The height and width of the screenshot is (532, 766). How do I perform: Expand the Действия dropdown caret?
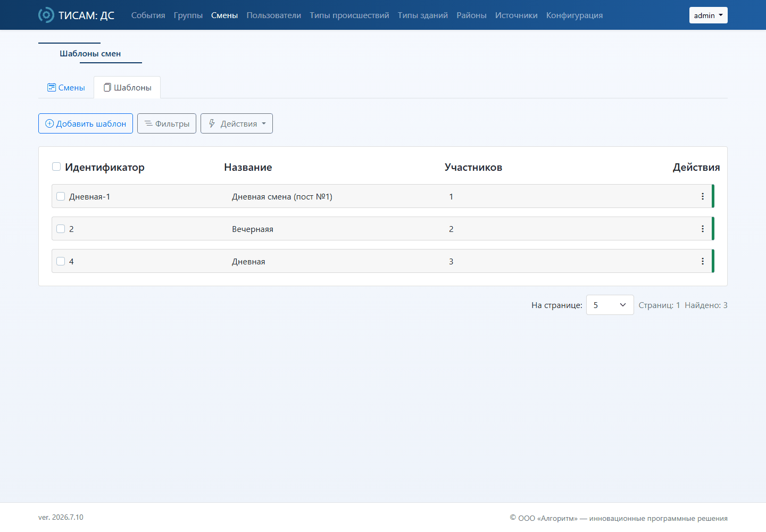pyautogui.click(x=264, y=123)
